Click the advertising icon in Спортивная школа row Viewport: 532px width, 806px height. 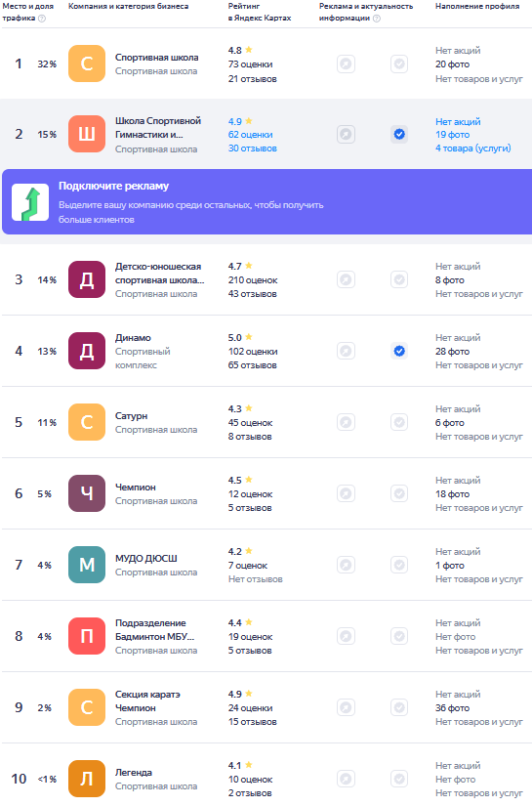tap(347, 64)
